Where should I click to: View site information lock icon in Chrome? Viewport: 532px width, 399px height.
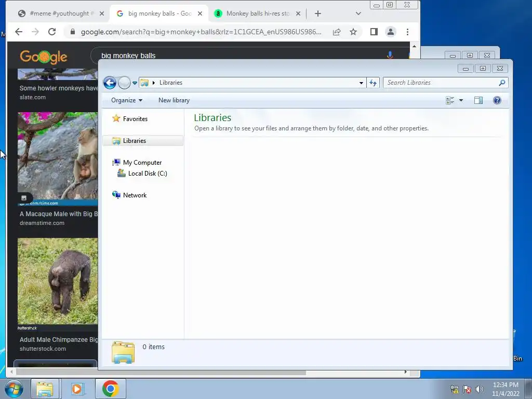pyautogui.click(x=72, y=32)
